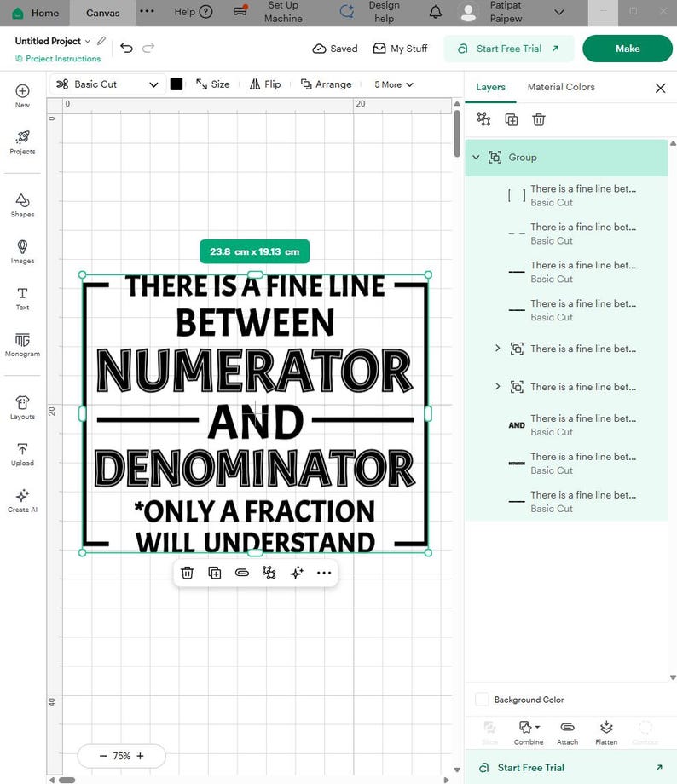Click the Make button
Viewport: 677px width, 784px height.
point(628,49)
